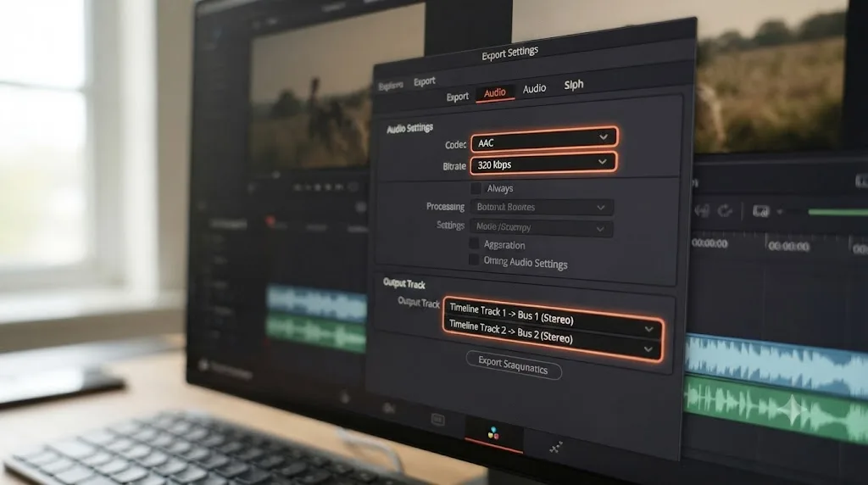
Task: Click the waveform icon in right timeline toolbar
Action: coord(702,210)
